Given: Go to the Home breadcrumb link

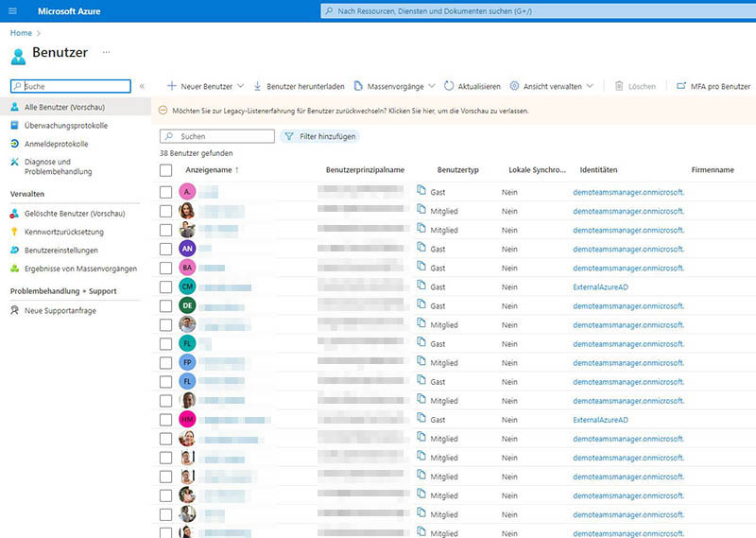Looking at the screenshot, I should point(21,33).
